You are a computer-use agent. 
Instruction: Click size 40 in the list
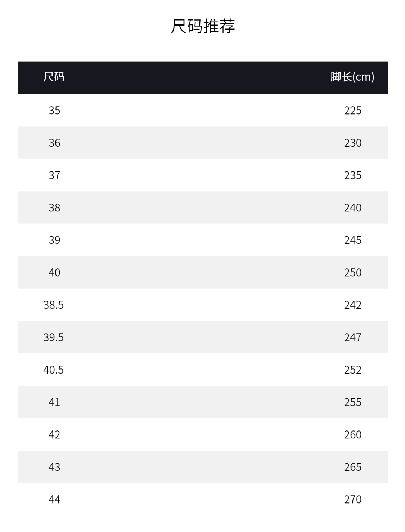pos(54,272)
